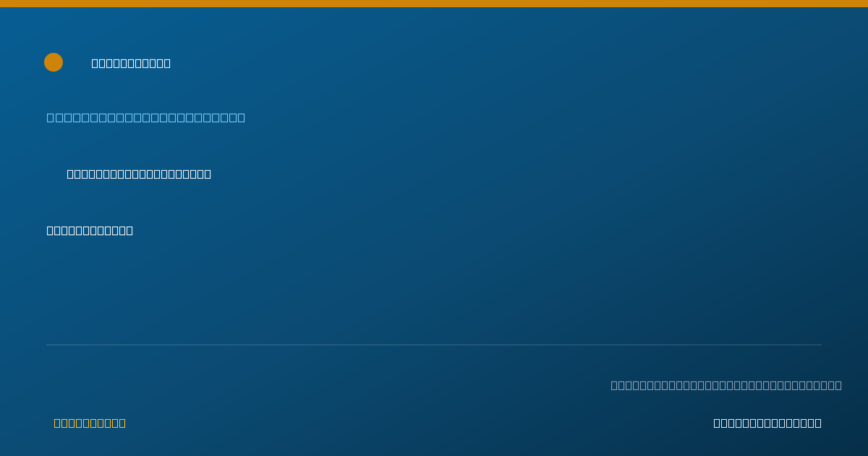Click the long gray caption line above footer
This screenshot has width=868, height=456.
coord(726,385)
